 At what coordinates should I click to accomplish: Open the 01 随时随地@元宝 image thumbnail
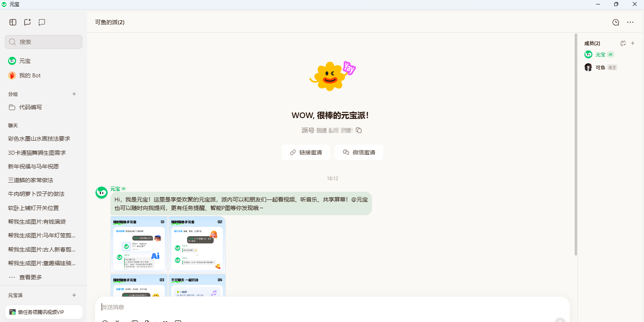(139, 245)
